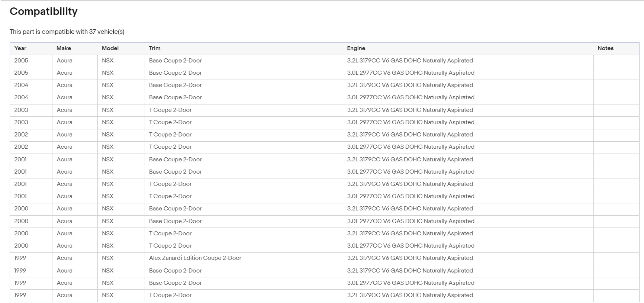Select 'This part is compatible with 37 vehicle(s)' text
The width and height of the screenshot is (644, 303).
coord(67,32)
